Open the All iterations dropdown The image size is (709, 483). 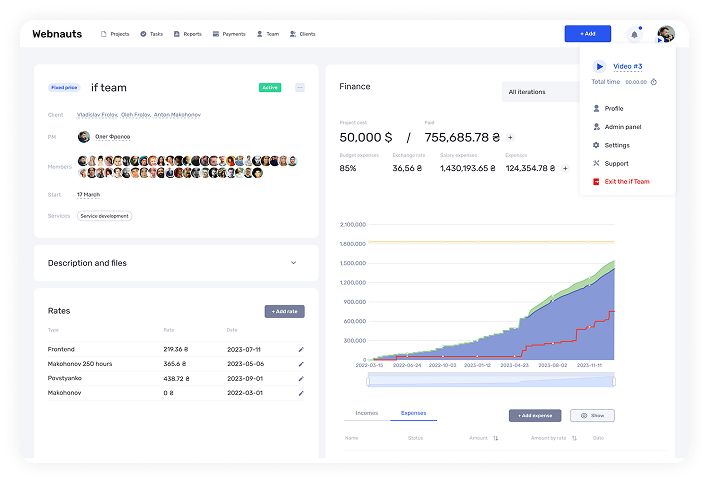pyautogui.click(x=541, y=92)
